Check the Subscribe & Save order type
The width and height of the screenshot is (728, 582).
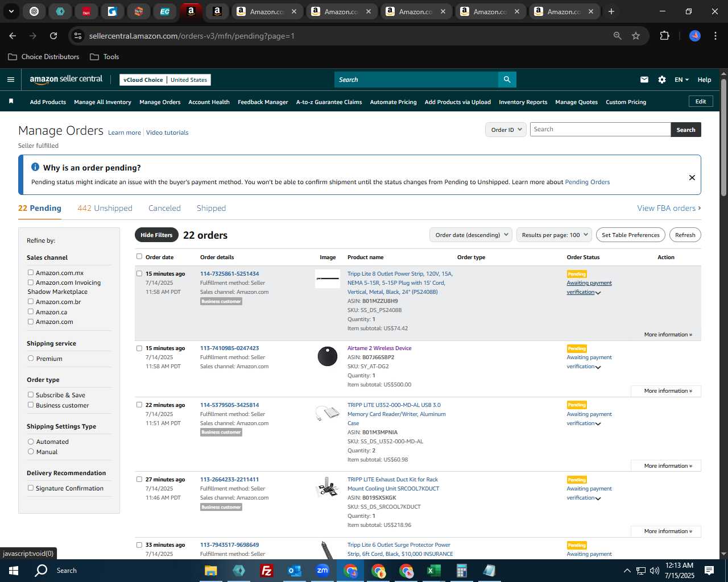click(x=31, y=395)
